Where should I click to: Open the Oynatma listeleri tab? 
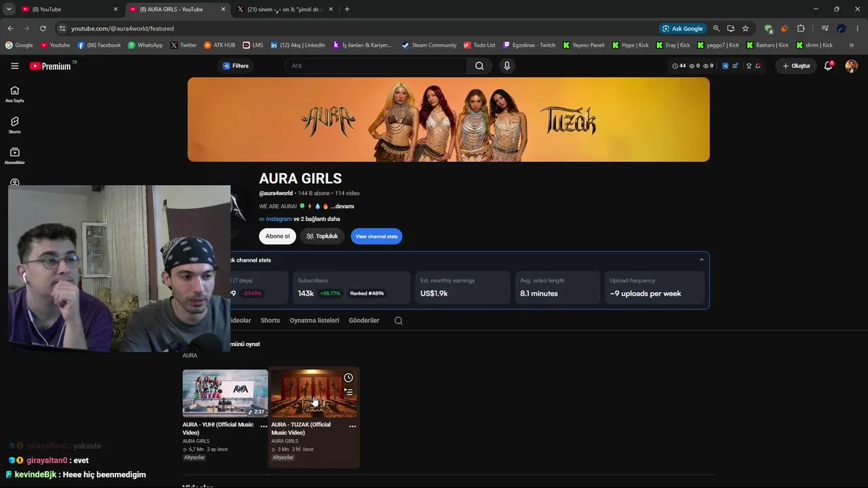[314, 321]
